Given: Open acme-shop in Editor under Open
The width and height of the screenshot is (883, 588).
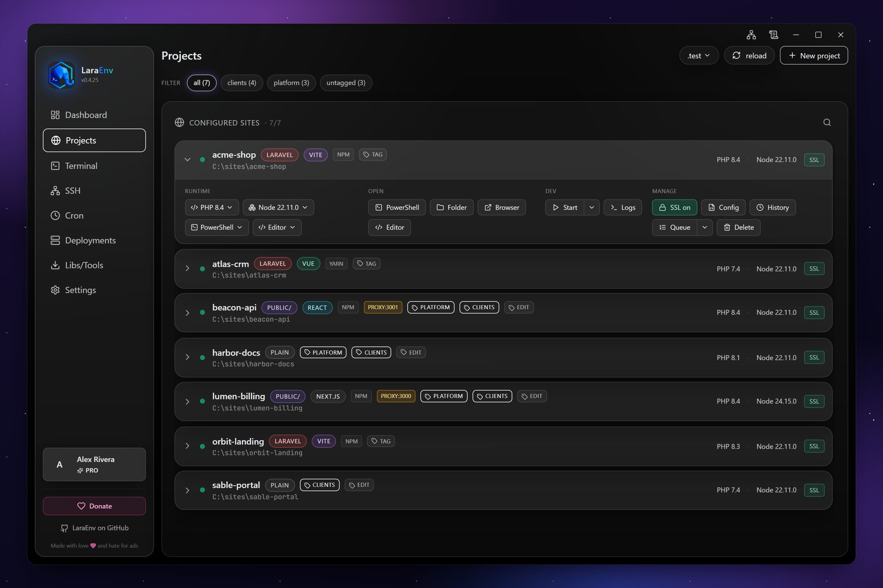Looking at the screenshot, I should [389, 227].
